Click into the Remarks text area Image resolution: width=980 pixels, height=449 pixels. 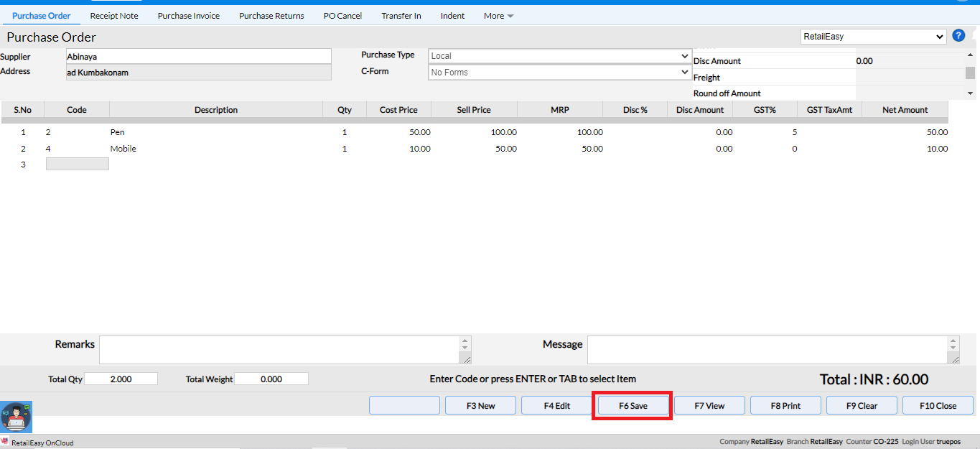click(280, 350)
